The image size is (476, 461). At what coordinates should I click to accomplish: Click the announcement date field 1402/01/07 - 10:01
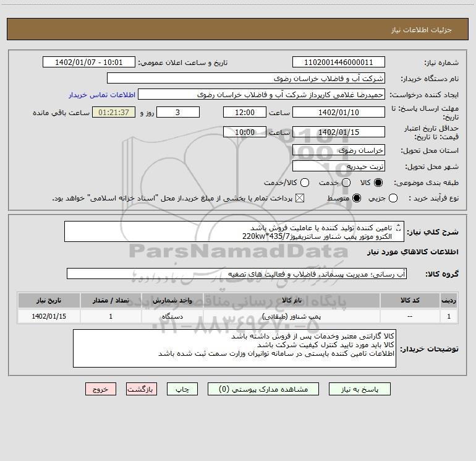[88, 62]
